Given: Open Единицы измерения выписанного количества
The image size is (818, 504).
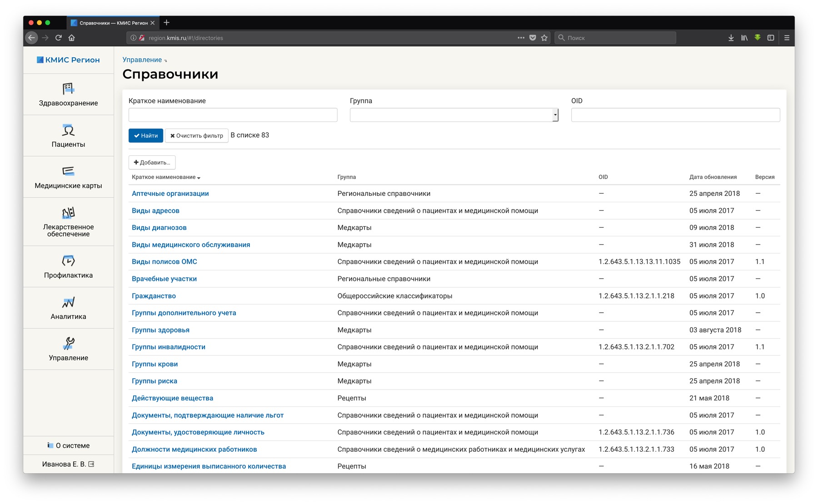Looking at the screenshot, I should click(209, 466).
